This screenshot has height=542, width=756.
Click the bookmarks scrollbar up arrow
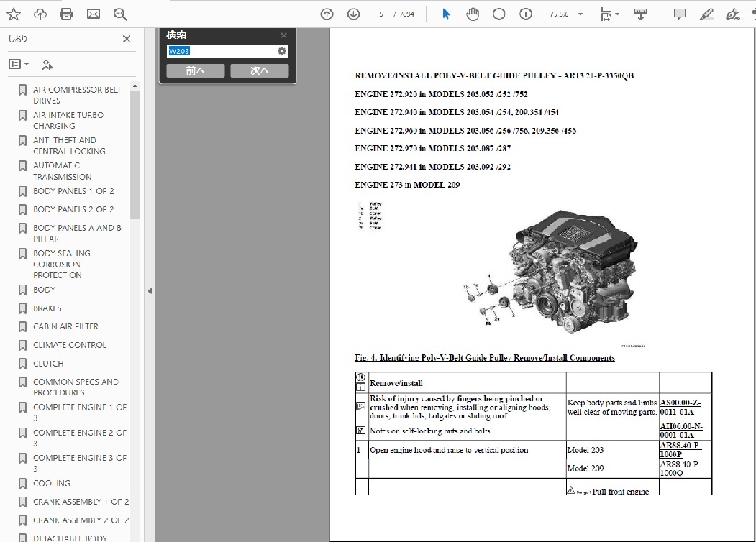[135, 86]
